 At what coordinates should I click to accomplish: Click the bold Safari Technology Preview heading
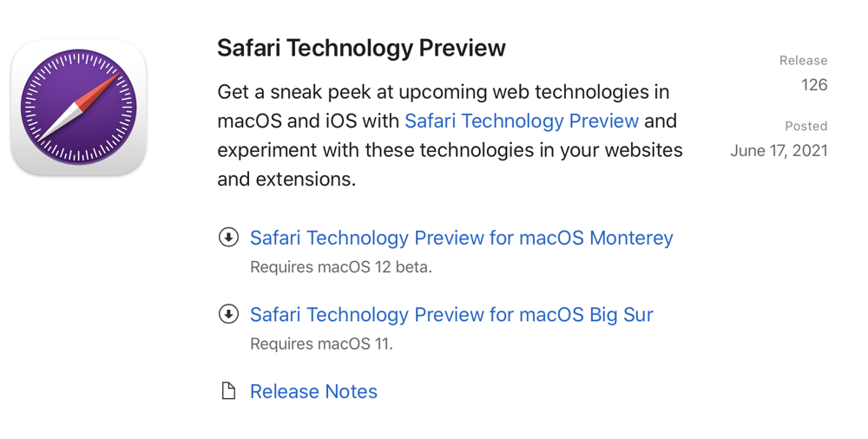[x=361, y=48]
